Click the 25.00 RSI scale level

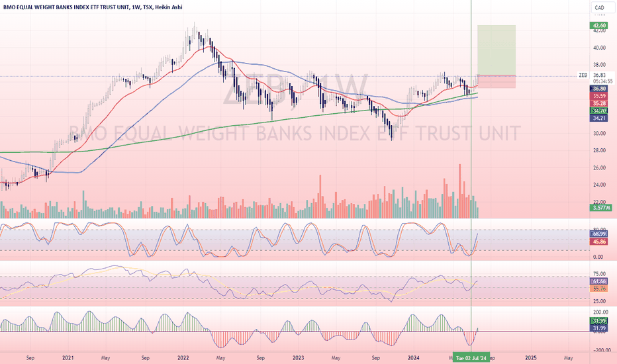599,301
